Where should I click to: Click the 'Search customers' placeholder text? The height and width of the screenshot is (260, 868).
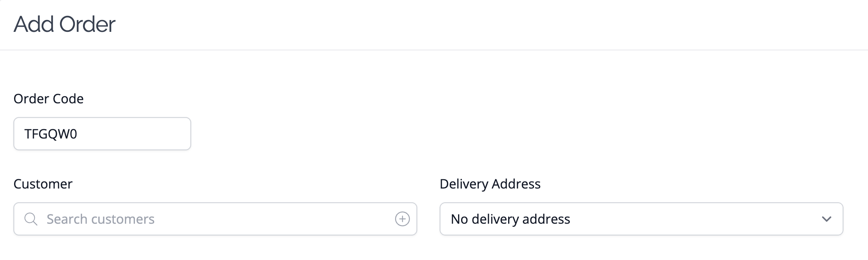(100, 219)
